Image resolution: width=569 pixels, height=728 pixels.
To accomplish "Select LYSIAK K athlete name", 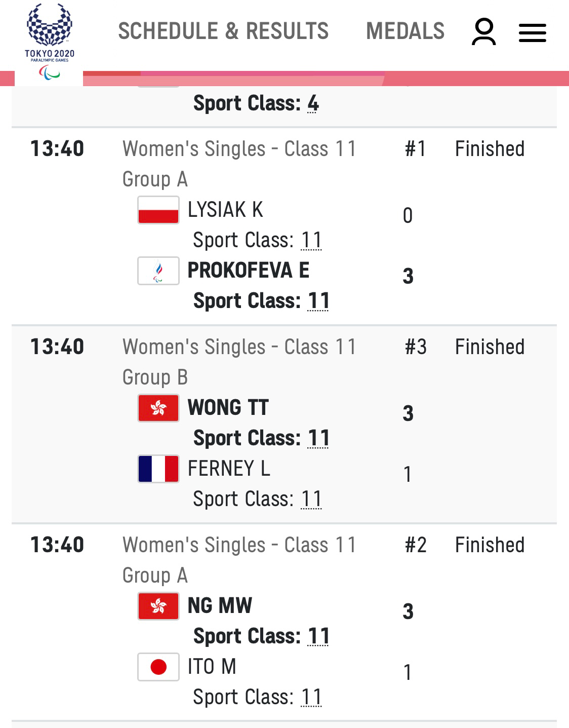I will pyautogui.click(x=225, y=209).
